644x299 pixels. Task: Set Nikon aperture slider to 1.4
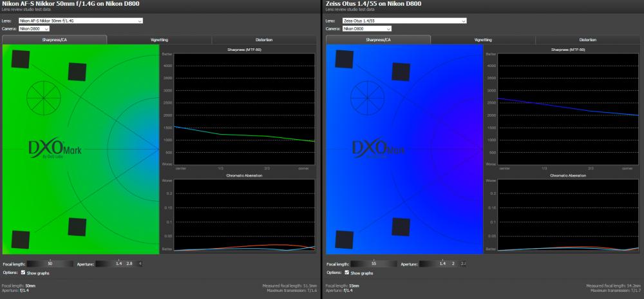coord(118,264)
